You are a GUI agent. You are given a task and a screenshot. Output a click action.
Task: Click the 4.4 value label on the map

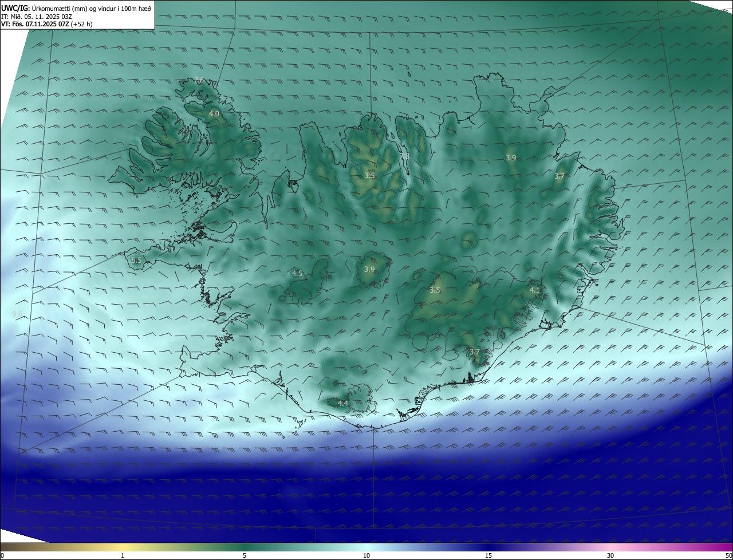[343, 404]
